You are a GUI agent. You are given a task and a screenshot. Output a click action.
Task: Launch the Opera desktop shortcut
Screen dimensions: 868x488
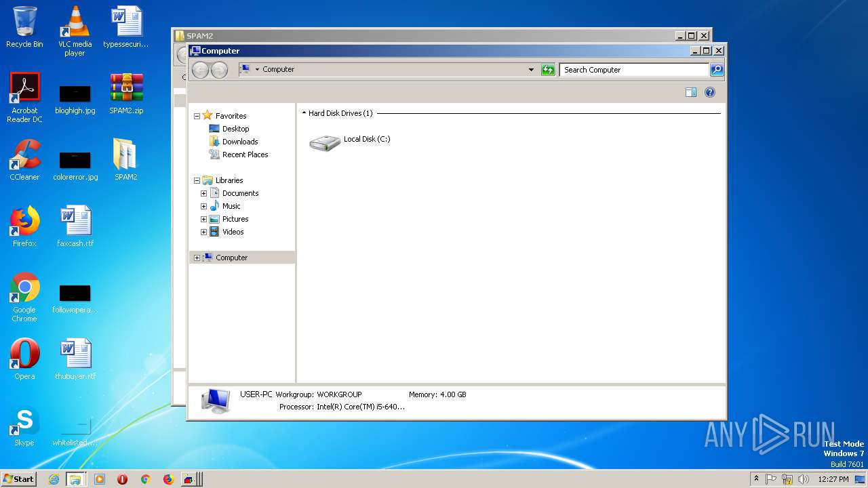pos(24,359)
